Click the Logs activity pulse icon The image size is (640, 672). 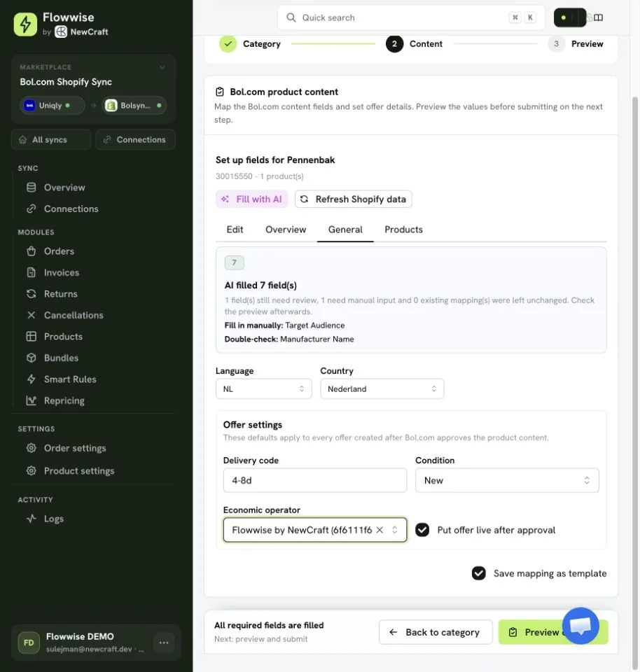[x=32, y=519]
